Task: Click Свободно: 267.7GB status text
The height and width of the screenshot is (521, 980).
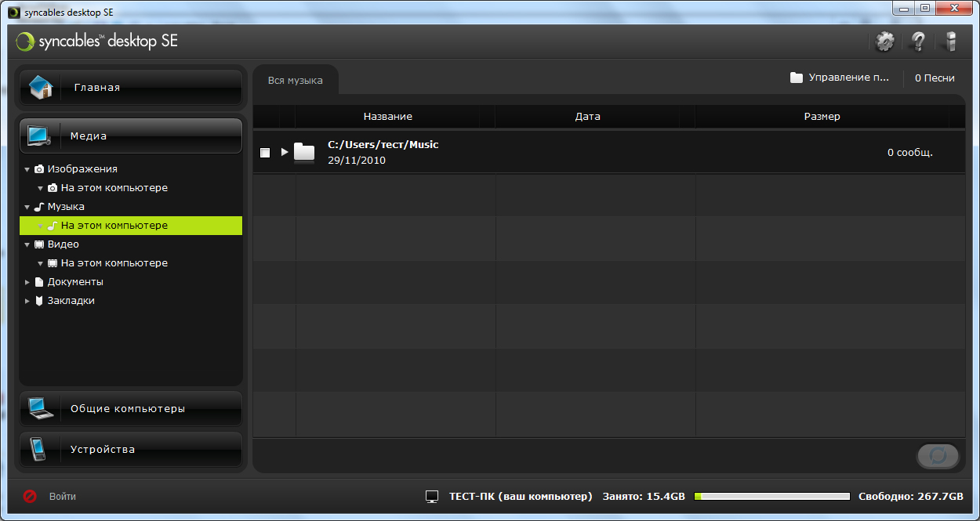Action: tap(911, 497)
